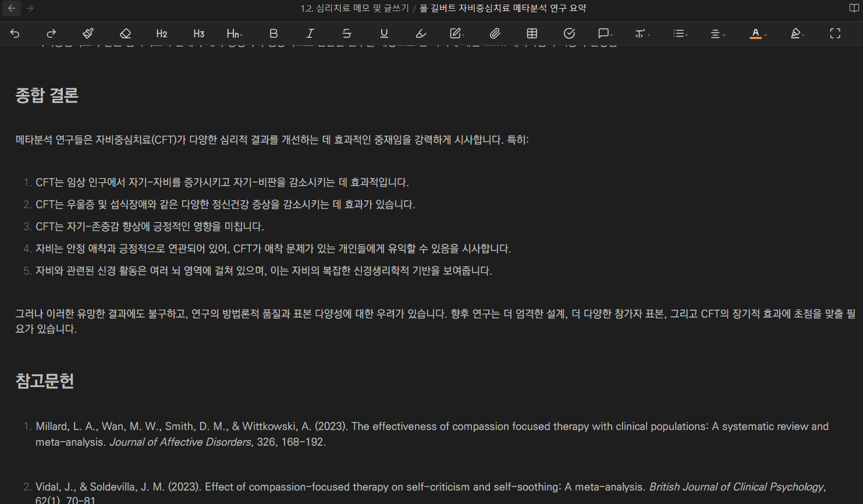Click 'British Journal of Clinical Psychology' italic text

(737, 487)
